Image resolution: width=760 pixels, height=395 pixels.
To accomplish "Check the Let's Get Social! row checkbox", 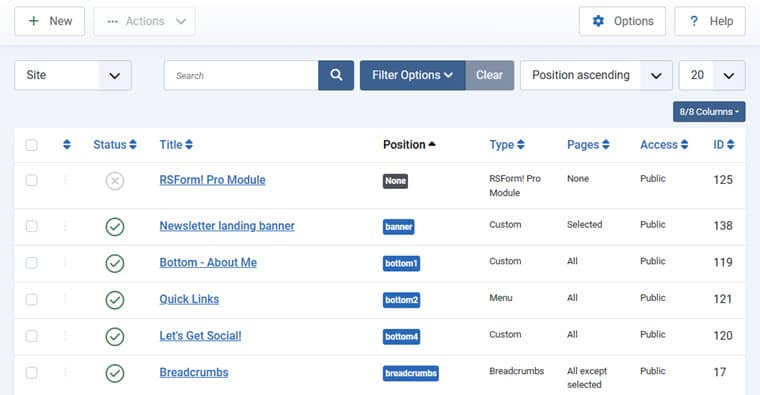I will [32, 336].
